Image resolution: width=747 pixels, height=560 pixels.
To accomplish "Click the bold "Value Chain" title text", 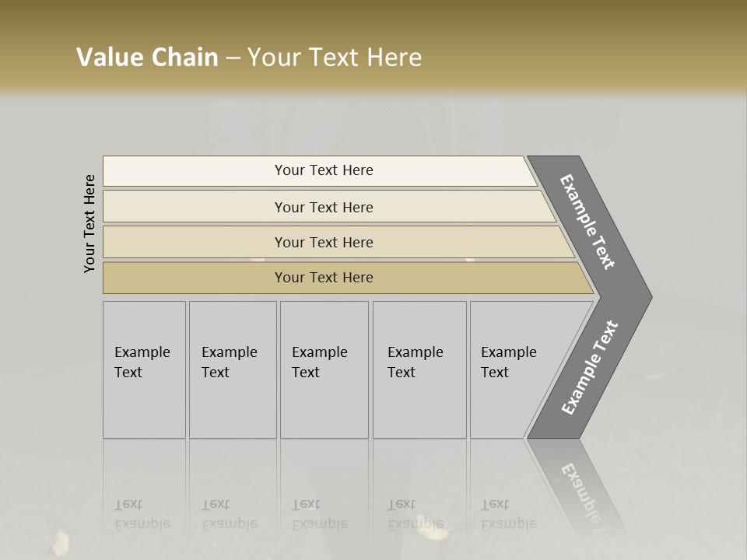I will coord(147,58).
